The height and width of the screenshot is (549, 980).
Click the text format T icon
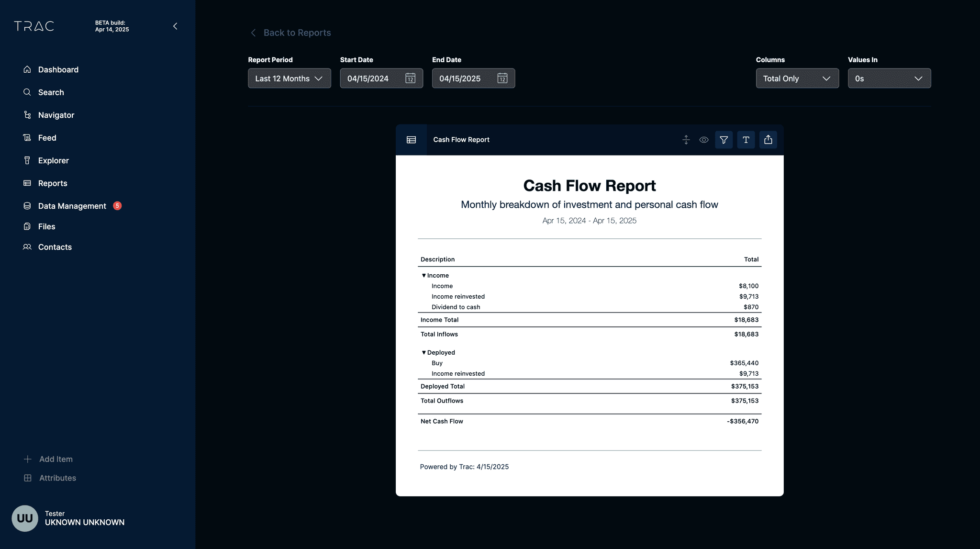pyautogui.click(x=746, y=140)
